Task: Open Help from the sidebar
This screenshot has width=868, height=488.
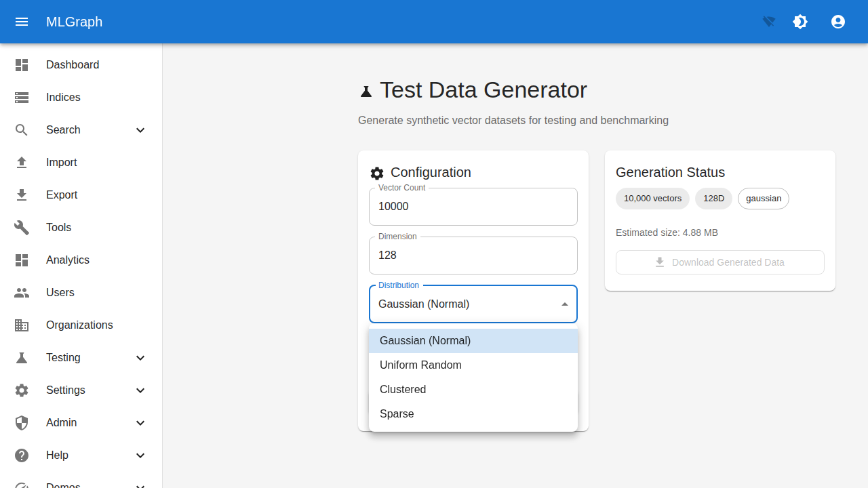Action: pos(58,455)
